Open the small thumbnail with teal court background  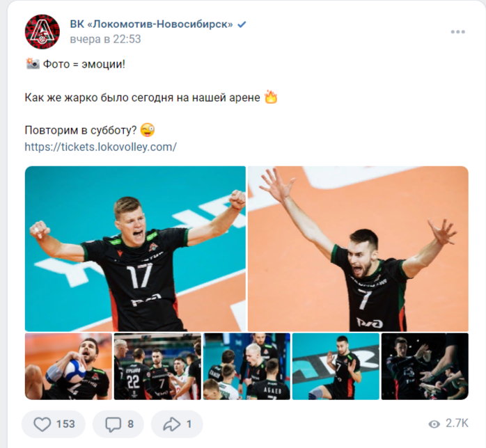(336, 367)
